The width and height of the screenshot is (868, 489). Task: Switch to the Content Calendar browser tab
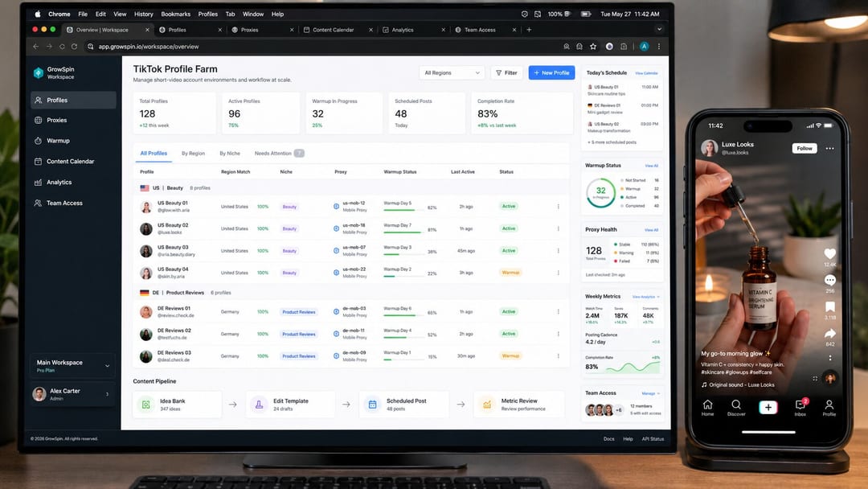coord(338,30)
